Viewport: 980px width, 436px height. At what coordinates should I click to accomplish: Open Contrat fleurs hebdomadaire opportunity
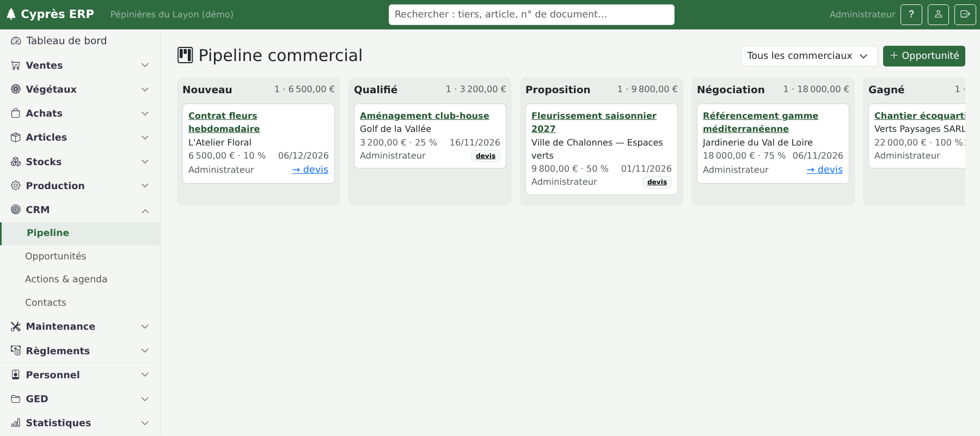tap(224, 122)
